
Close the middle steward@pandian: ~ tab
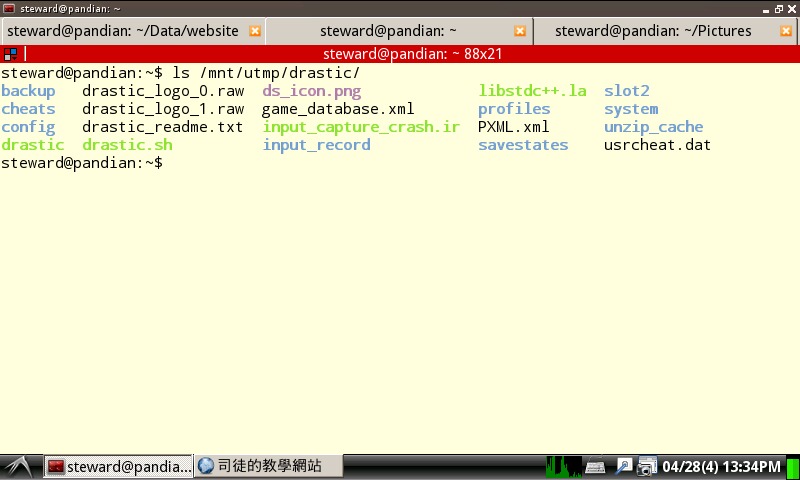(x=520, y=31)
